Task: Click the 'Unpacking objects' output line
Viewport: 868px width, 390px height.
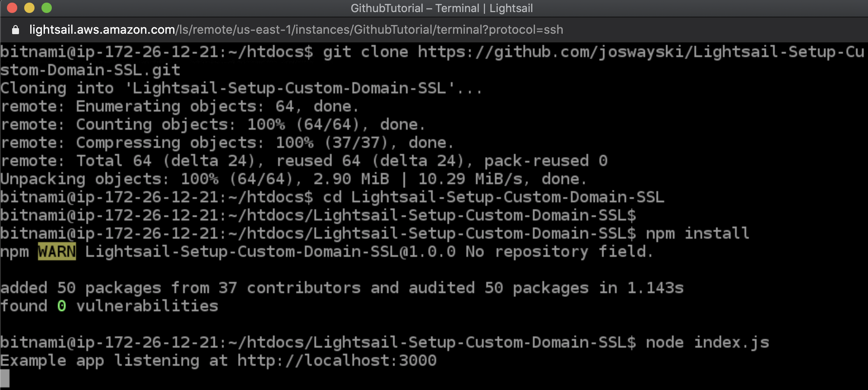Action: tap(294, 179)
